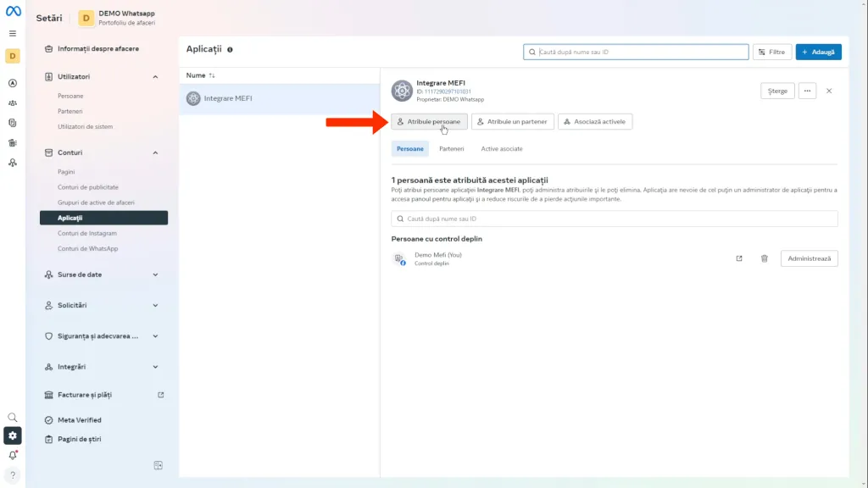
Task: Click the Aplicații info icon
Action: pyautogui.click(x=230, y=50)
